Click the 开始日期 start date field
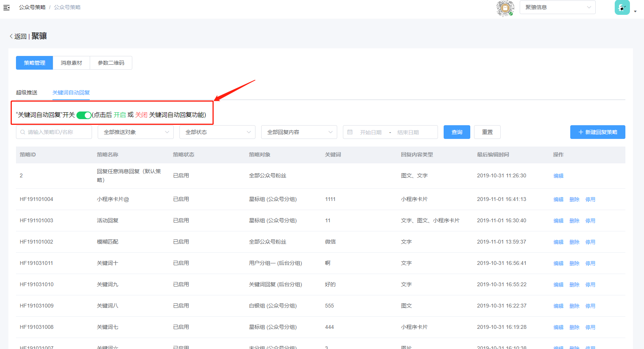This screenshot has width=644, height=349. [x=371, y=132]
